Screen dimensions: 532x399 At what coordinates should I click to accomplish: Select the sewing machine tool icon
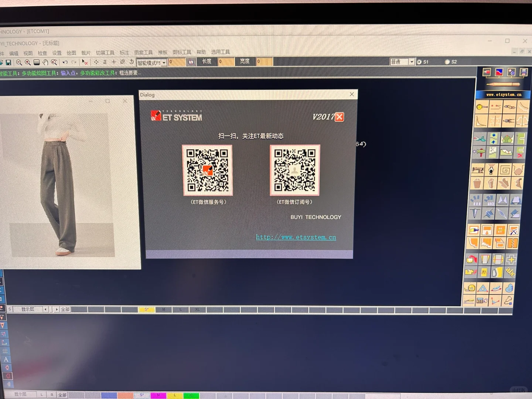point(478,170)
